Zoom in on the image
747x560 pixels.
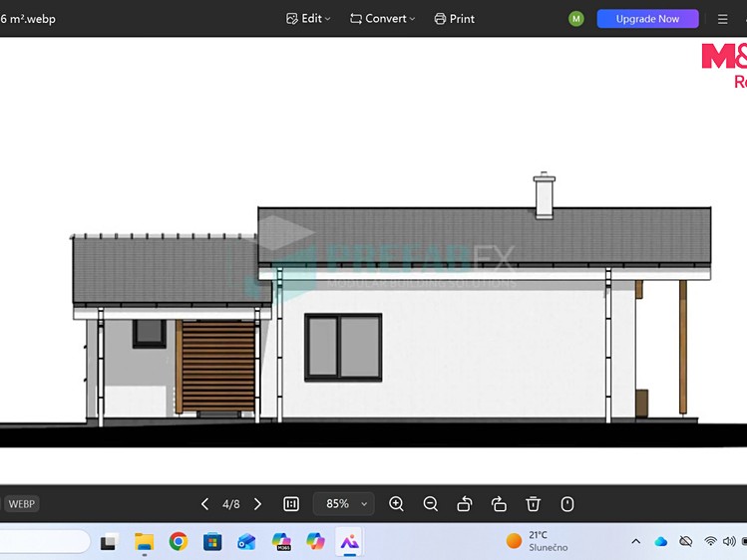pyautogui.click(x=396, y=504)
